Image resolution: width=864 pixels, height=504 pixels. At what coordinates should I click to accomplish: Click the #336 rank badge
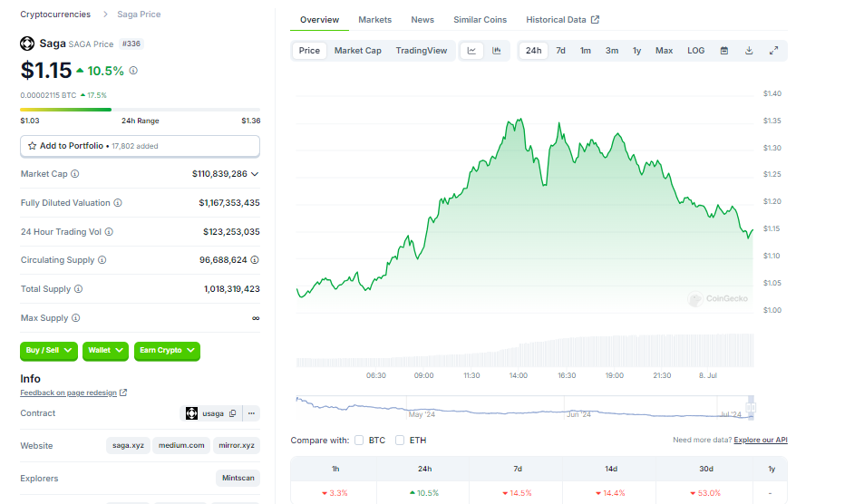click(x=131, y=44)
